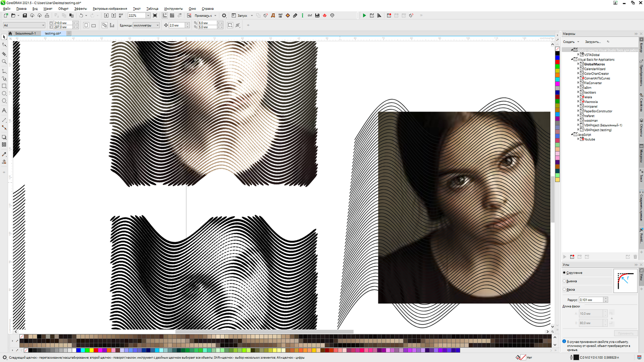Click the red swatch in the vertical palette
644x362 pixels.
[557, 62]
